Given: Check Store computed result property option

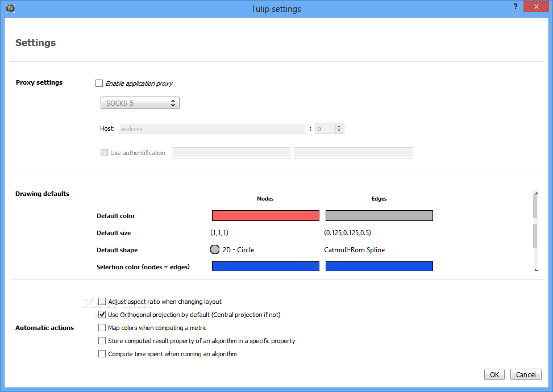Looking at the screenshot, I should 102,340.
